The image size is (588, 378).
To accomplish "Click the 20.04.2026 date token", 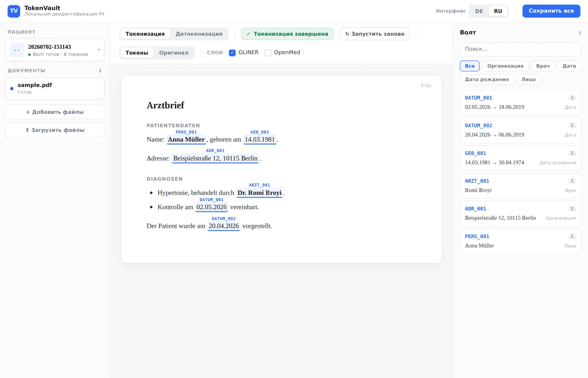I will (x=224, y=226).
